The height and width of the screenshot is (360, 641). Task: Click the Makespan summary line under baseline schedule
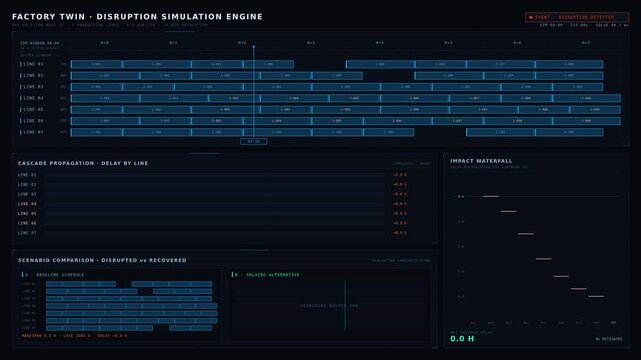[x=74, y=335]
